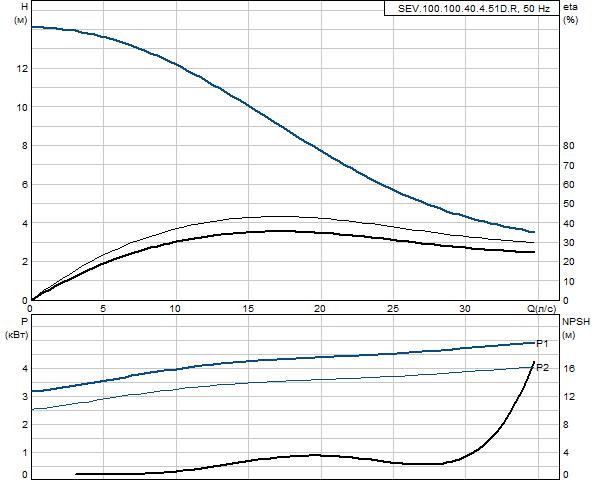
Task: Click the 16 value on NPSH axis
Action: point(569,369)
